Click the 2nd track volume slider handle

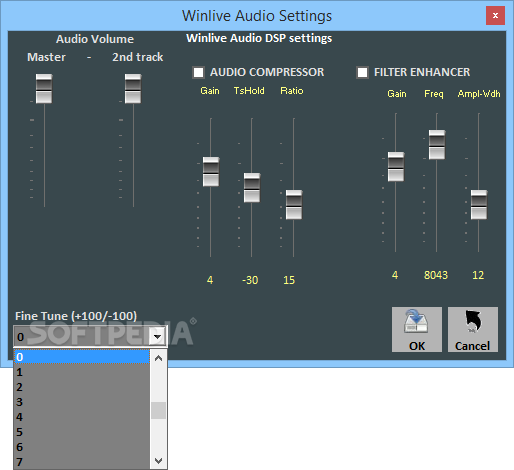(x=133, y=89)
